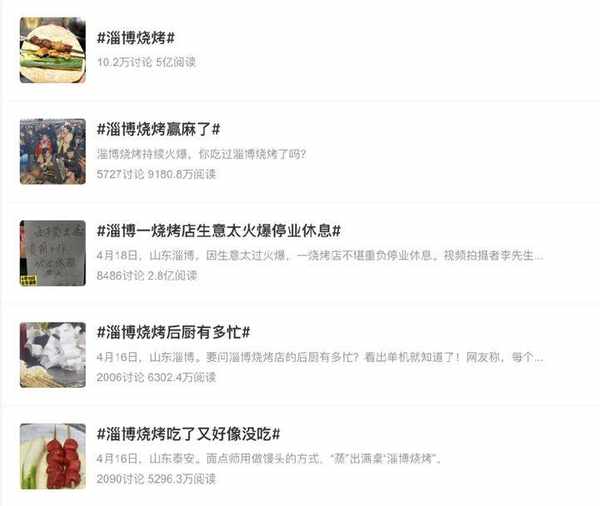600x506 pixels.
Task: Open the #淄博烧烤# topic title
Action: pos(136,38)
